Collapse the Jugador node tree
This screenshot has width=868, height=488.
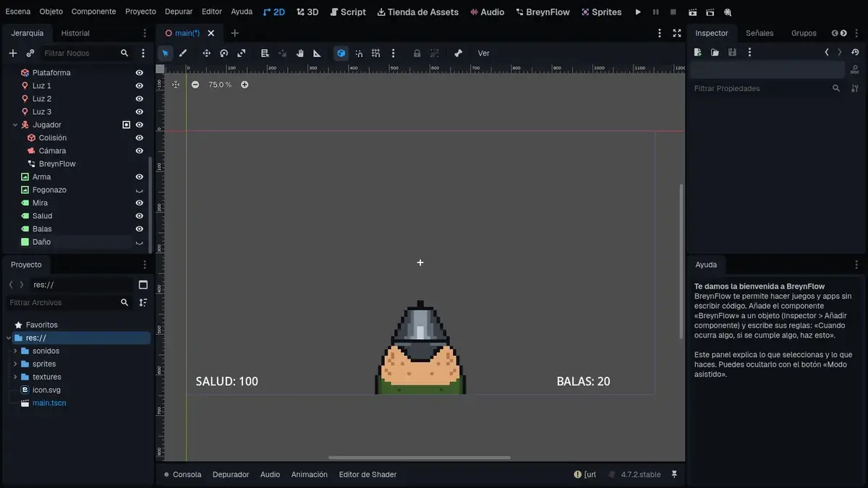click(15, 125)
